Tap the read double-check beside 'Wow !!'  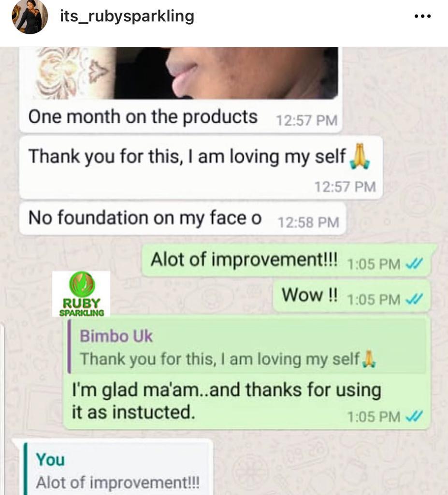point(414,299)
